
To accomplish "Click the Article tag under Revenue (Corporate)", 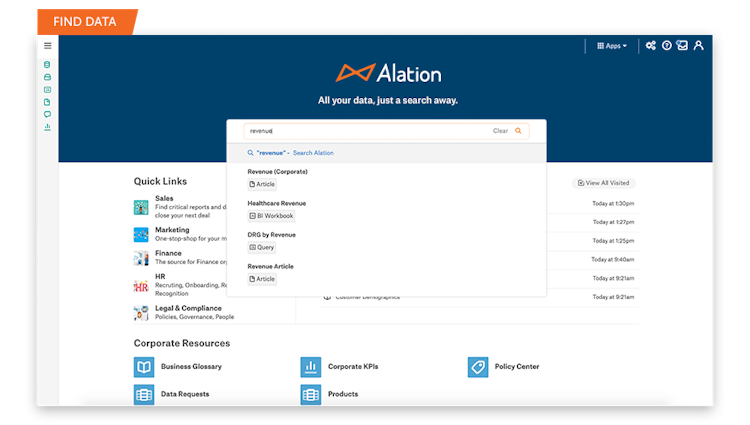I will click(x=262, y=184).
